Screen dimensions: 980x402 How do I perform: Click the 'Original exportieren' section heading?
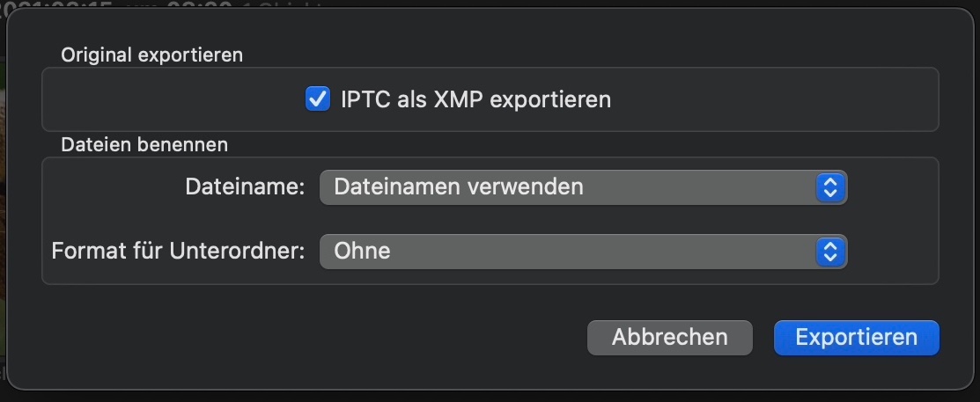coord(151,55)
